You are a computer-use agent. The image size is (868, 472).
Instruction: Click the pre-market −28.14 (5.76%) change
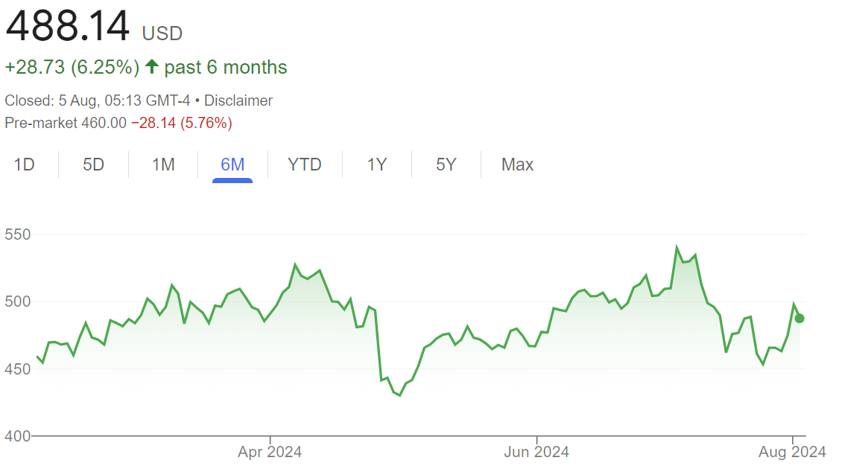(x=181, y=123)
